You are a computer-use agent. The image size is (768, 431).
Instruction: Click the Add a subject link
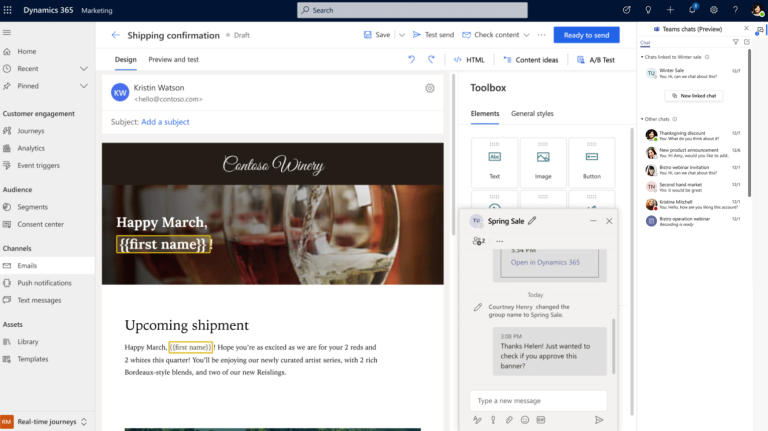point(165,121)
